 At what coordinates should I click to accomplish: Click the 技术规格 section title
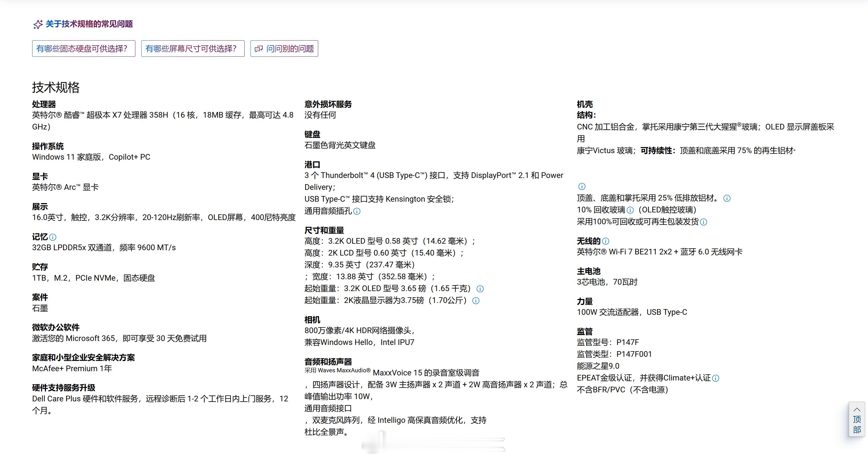click(x=56, y=87)
